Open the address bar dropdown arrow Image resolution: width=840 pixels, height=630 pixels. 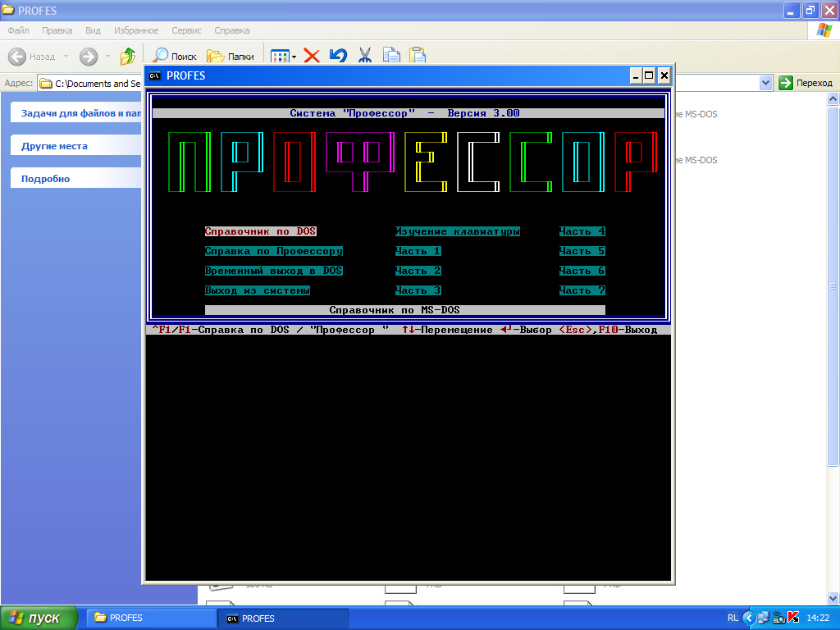765,83
